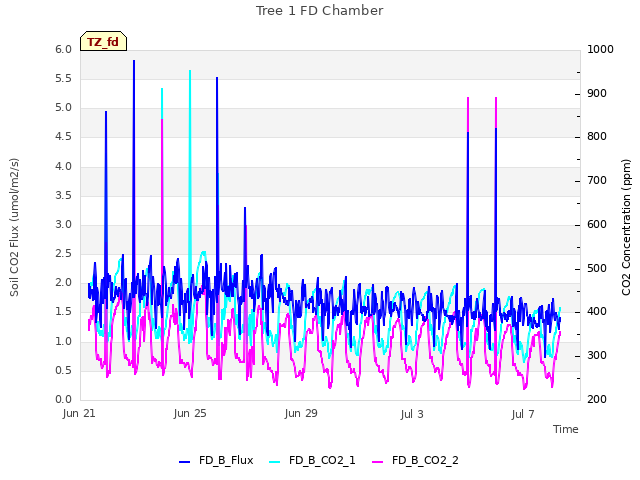Image resolution: width=640 pixels, height=480 pixels.
Task: Click the 3.5 left axis tick label
Action: 63,195
